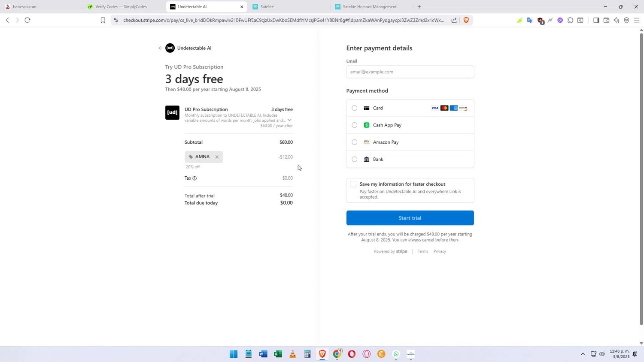Open the Extensions puzzle-piece menu
Viewport: 644px width, 362px height.
click(x=571, y=20)
